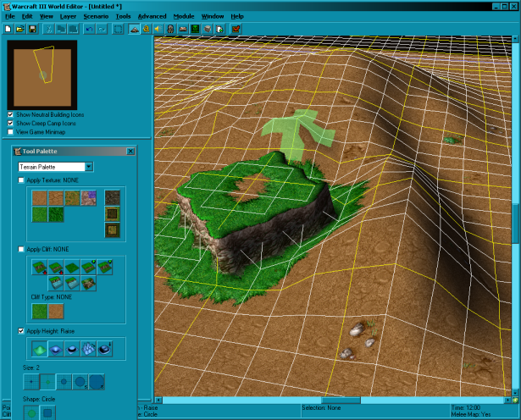Enable Apply Texture checkbox
Viewport: 521px width, 420px height.
point(21,180)
